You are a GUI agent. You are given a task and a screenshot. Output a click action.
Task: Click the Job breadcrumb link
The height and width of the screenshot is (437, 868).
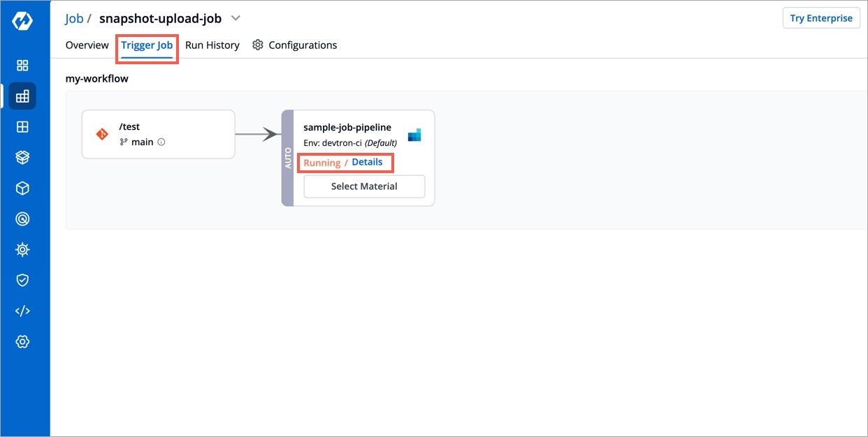click(74, 19)
